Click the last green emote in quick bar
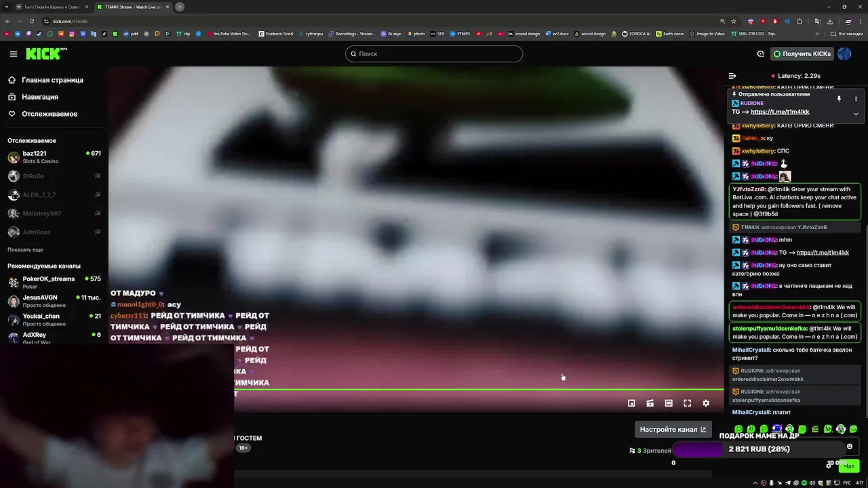This screenshot has width=868, height=488. point(853,429)
